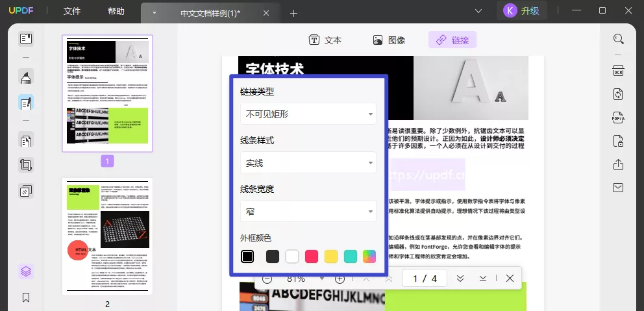644x311 pixels.
Task: Choose the dark gray border color swatch
Action: click(x=273, y=256)
